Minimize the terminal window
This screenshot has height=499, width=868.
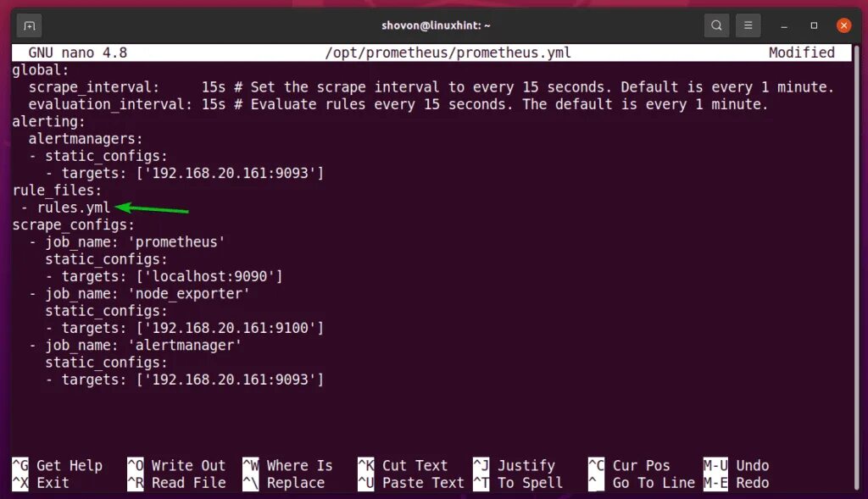coord(784,25)
